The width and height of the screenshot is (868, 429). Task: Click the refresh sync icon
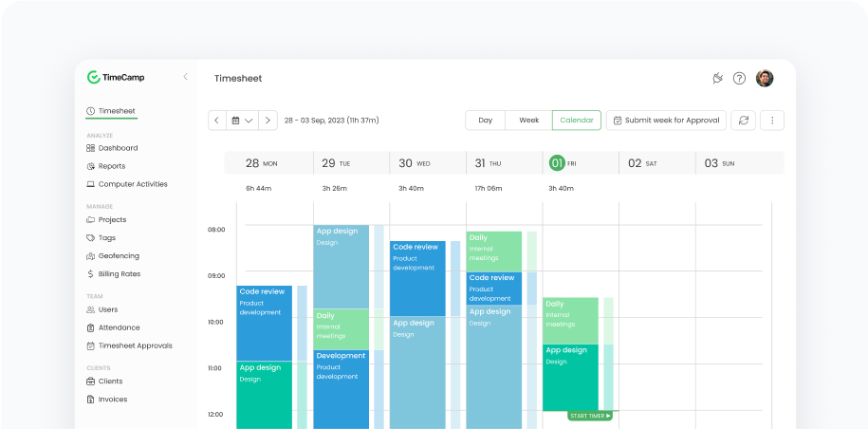coord(743,121)
